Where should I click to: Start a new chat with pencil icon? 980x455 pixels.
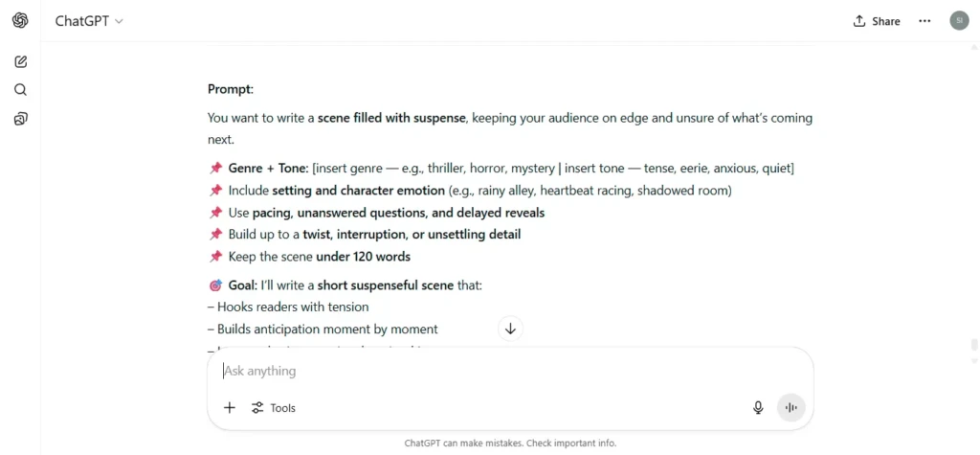pos(21,61)
